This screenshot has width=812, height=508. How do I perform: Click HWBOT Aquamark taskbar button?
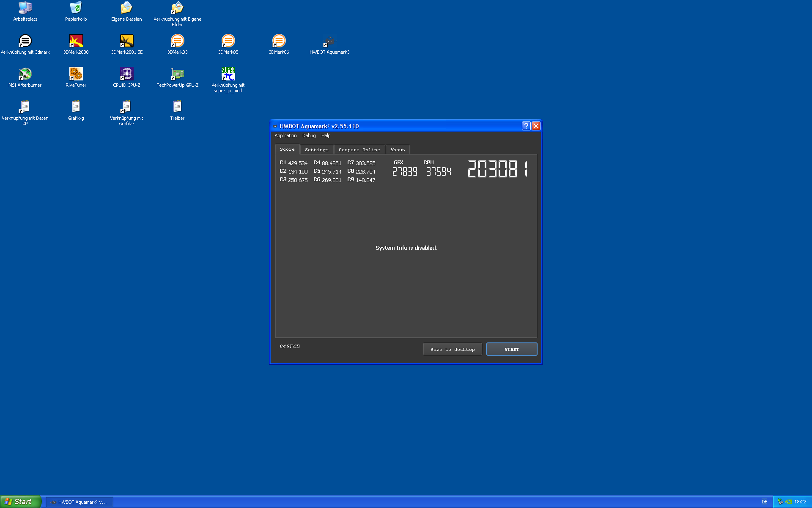(x=80, y=502)
